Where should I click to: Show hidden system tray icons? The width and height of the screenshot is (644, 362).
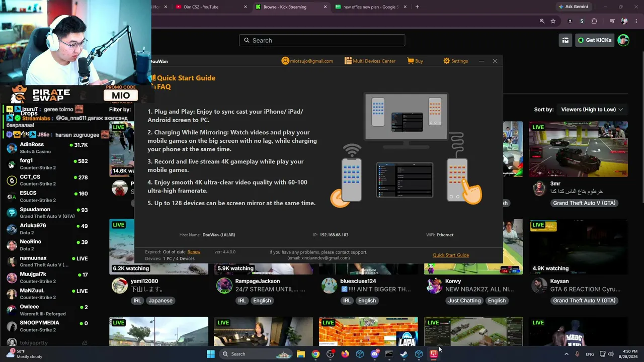[566, 354]
